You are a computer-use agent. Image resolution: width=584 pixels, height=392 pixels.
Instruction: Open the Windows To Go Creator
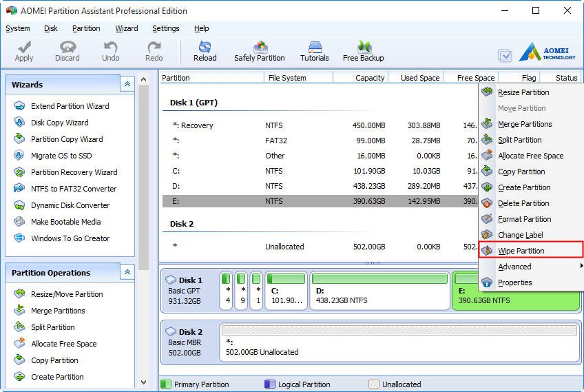(70, 238)
